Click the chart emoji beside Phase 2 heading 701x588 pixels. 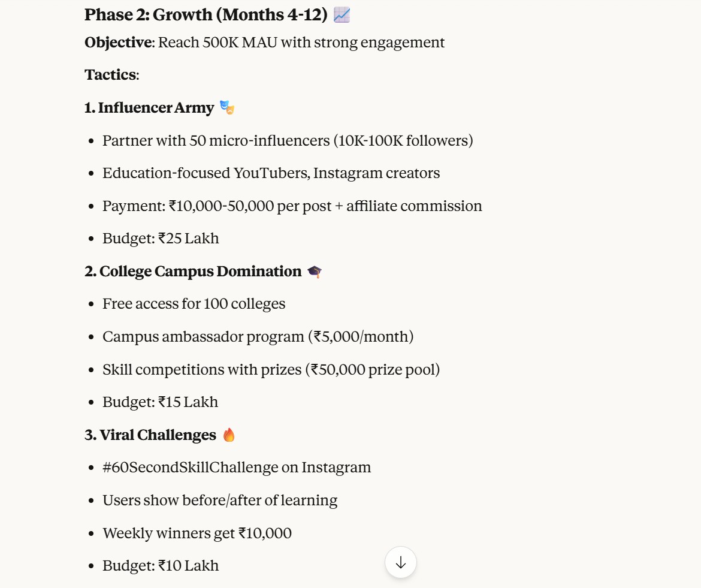coord(342,15)
